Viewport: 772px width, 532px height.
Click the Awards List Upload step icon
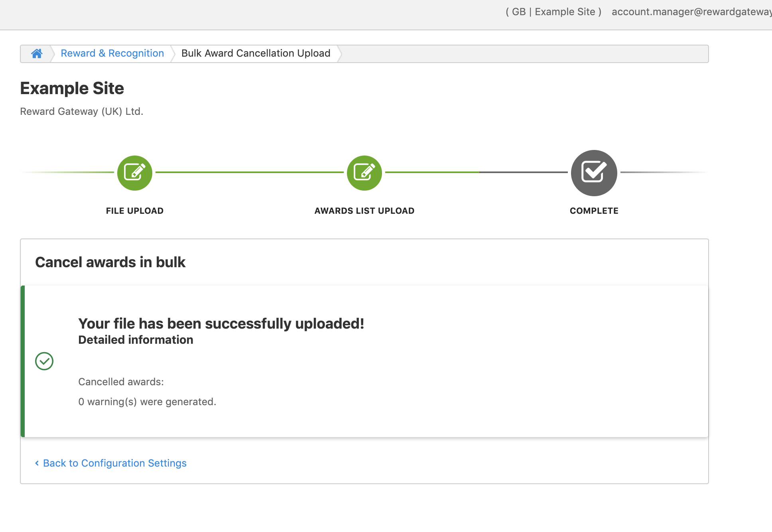point(364,173)
